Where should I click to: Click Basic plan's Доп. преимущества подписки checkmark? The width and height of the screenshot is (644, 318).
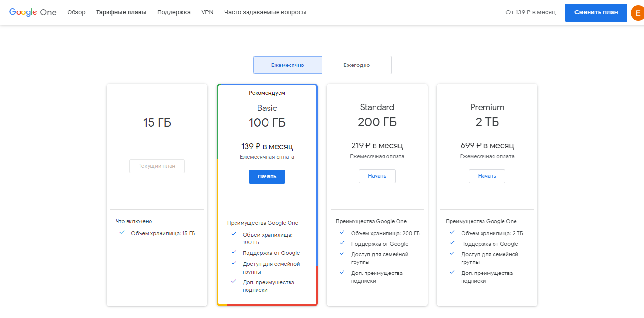click(234, 281)
